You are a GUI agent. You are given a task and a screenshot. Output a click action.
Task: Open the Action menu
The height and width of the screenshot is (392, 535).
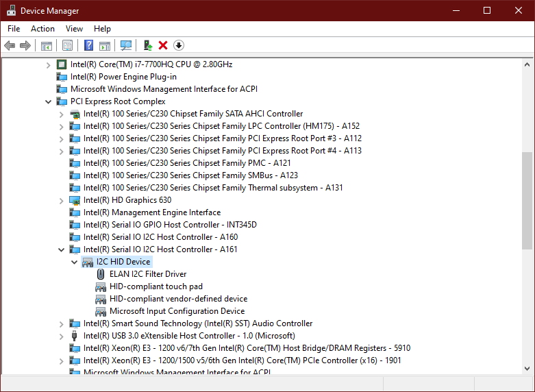pyautogui.click(x=42, y=29)
